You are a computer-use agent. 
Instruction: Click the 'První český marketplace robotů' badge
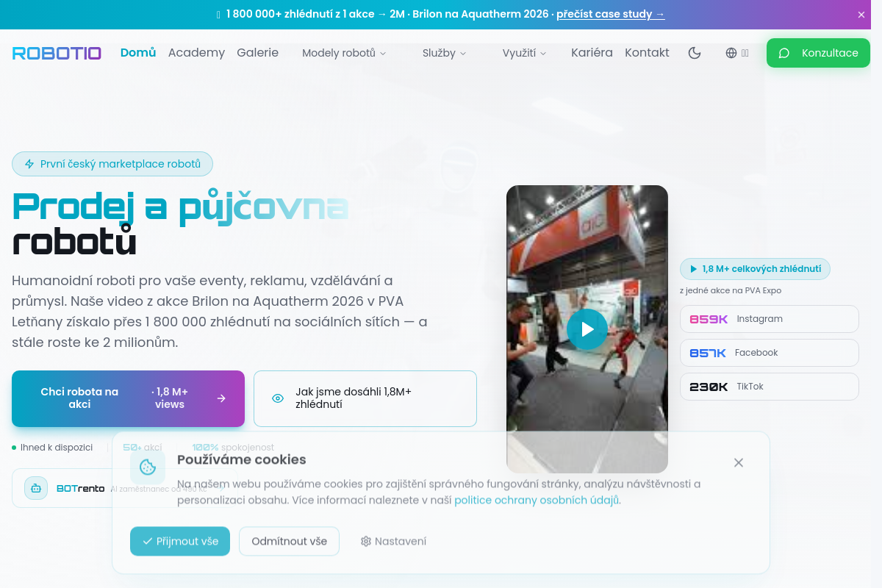[112, 164]
